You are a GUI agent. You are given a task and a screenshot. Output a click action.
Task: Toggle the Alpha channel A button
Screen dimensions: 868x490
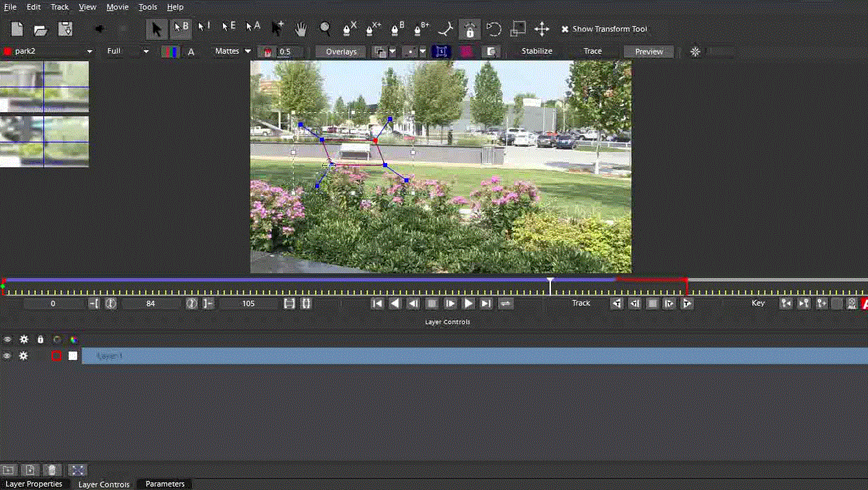pos(191,52)
